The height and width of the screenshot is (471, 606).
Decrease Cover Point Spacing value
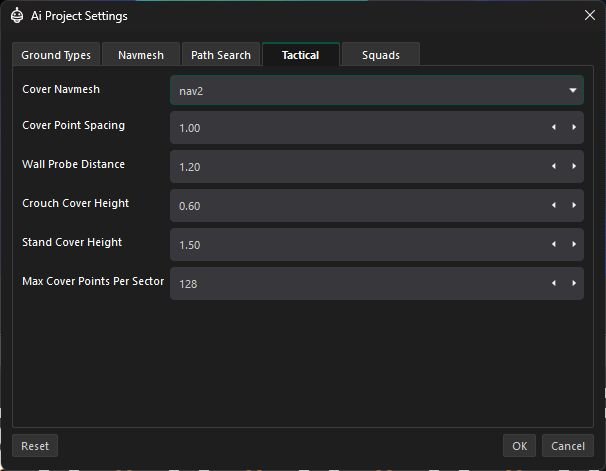pos(554,127)
